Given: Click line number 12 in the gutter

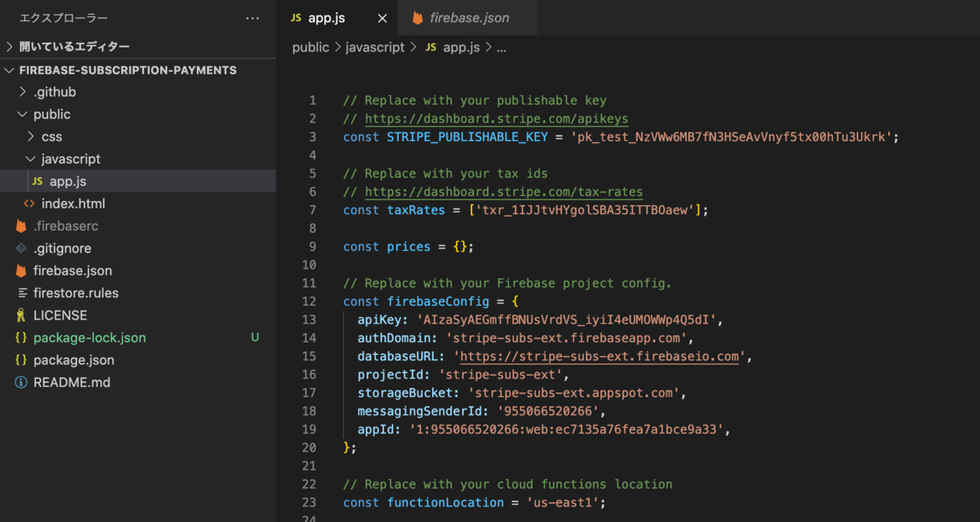Looking at the screenshot, I should point(309,301).
